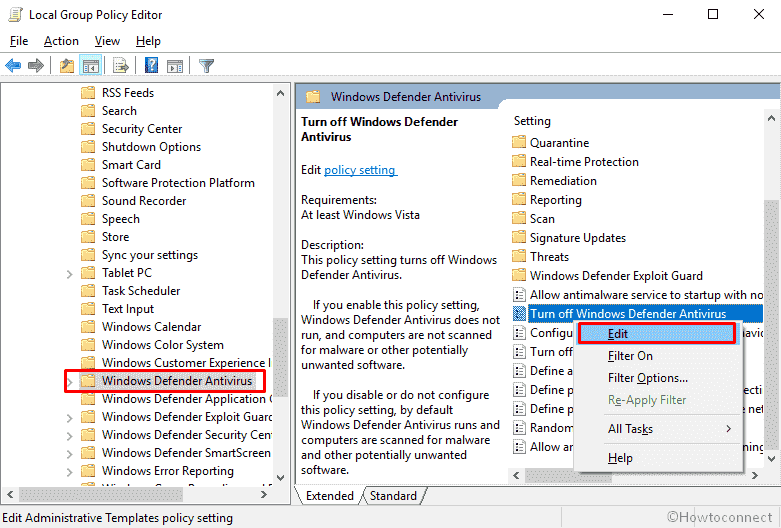Image resolution: width=781 pixels, height=528 pixels.
Task: Select Sound Recorder in tree
Action: pyautogui.click(x=144, y=201)
